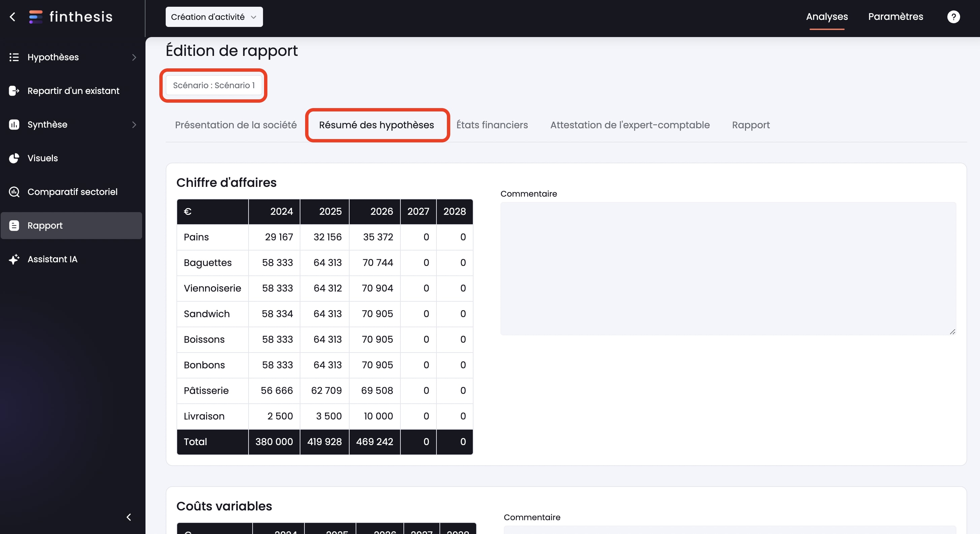Image resolution: width=980 pixels, height=534 pixels.
Task: Open Attestation de l'expert-comptable tab
Action: 630,125
